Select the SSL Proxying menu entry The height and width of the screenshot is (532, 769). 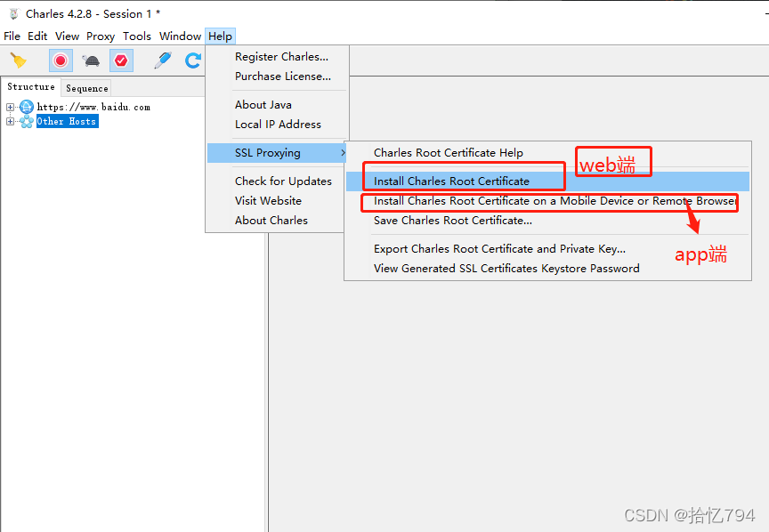(x=277, y=152)
